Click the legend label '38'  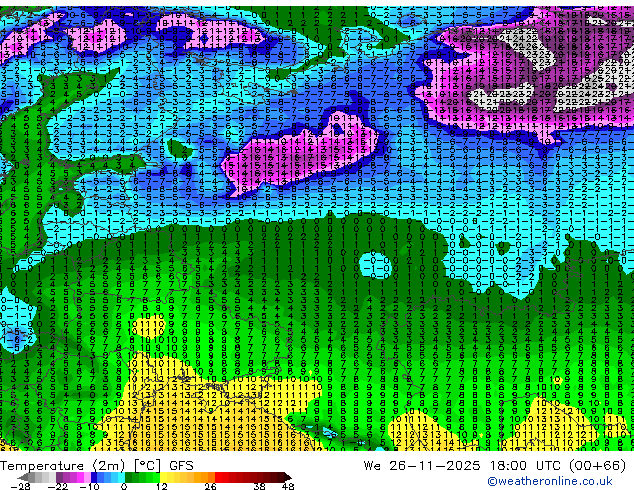260,486
